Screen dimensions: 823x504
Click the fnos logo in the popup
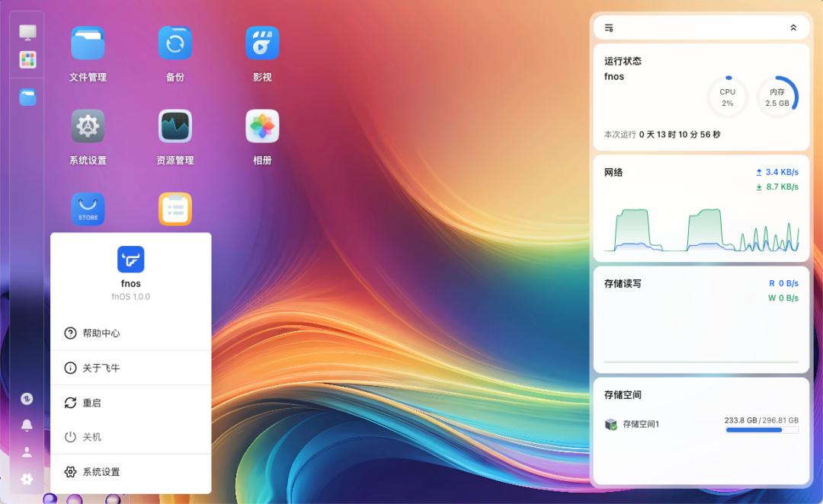[130, 260]
